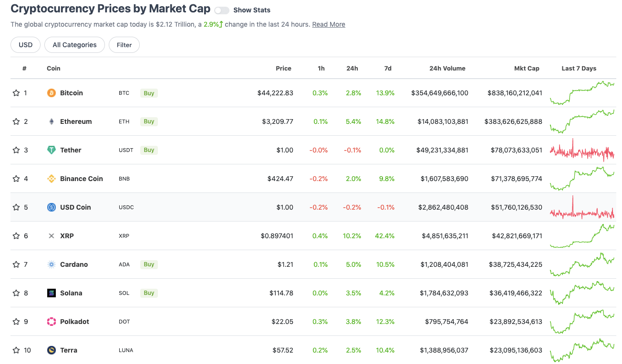
Task: Open the USD Coin page link
Action: [75, 207]
